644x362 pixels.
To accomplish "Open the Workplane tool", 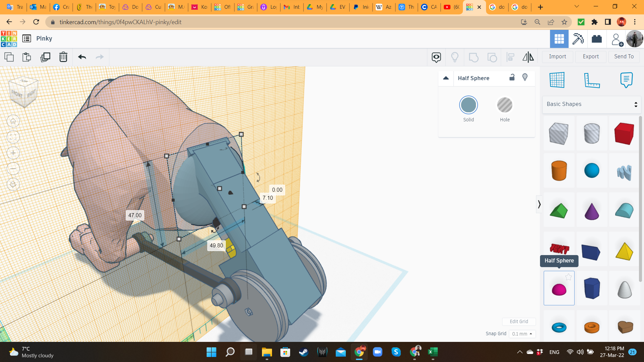I will click(557, 80).
